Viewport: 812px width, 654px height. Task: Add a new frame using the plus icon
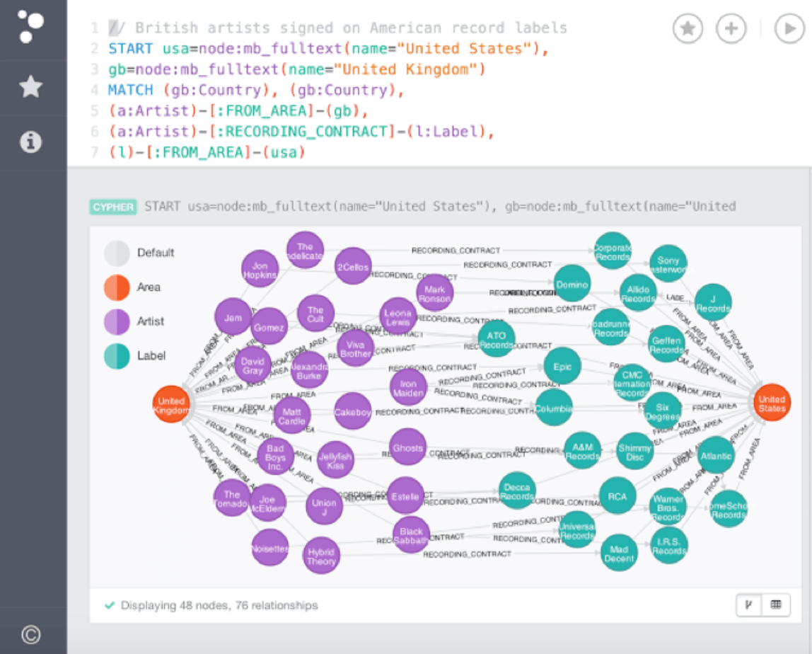click(x=731, y=29)
